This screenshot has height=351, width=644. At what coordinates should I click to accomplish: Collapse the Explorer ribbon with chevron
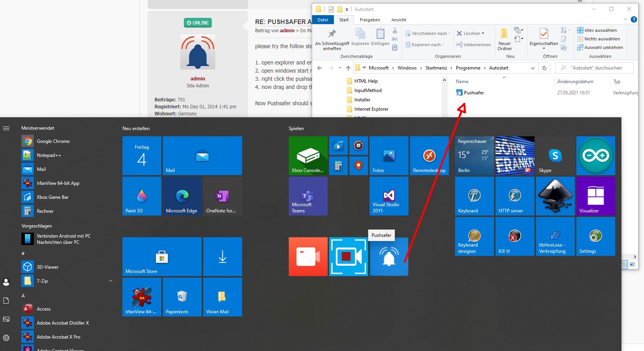tap(625, 19)
